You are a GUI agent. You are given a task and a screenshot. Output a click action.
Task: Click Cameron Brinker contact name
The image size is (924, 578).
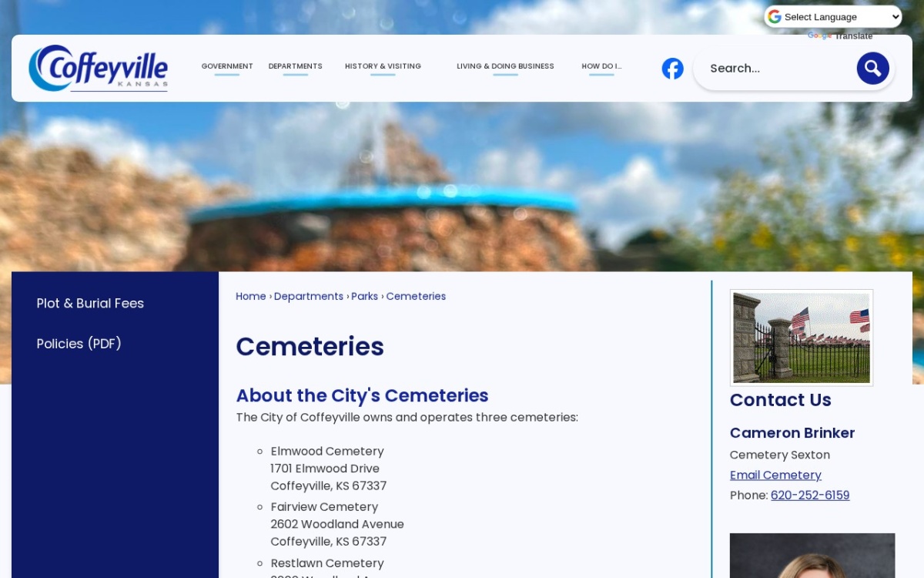click(x=792, y=433)
